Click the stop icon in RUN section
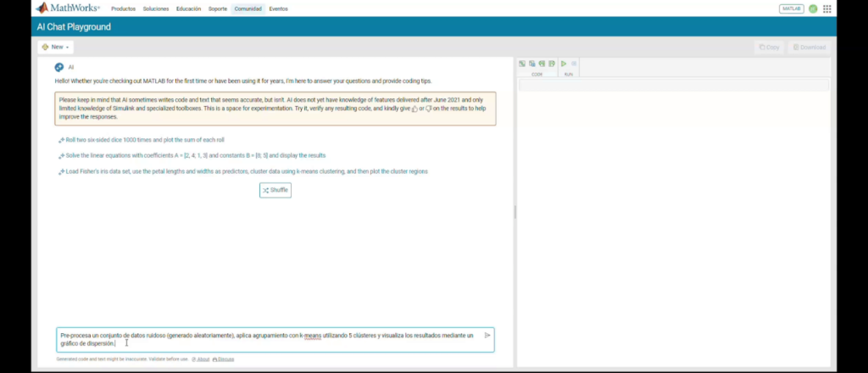Image resolution: width=868 pixels, height=373 pixels. click(x=574, y=64)
